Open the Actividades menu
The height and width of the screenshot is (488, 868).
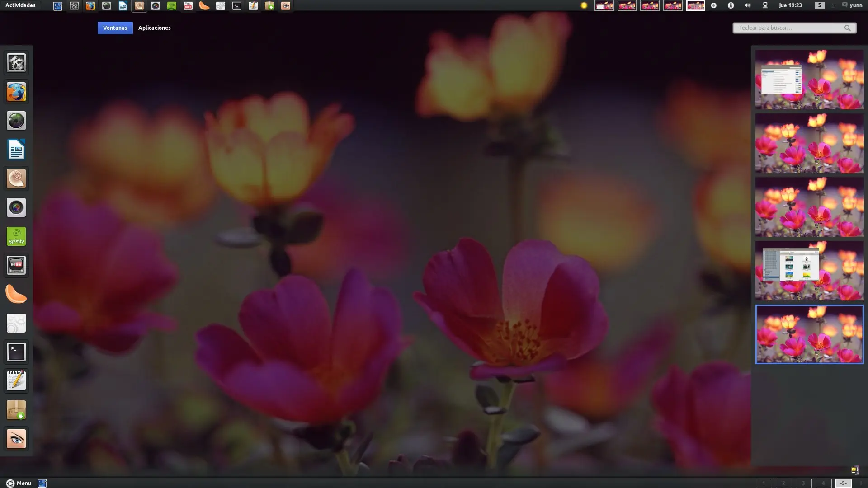(20, 5)
